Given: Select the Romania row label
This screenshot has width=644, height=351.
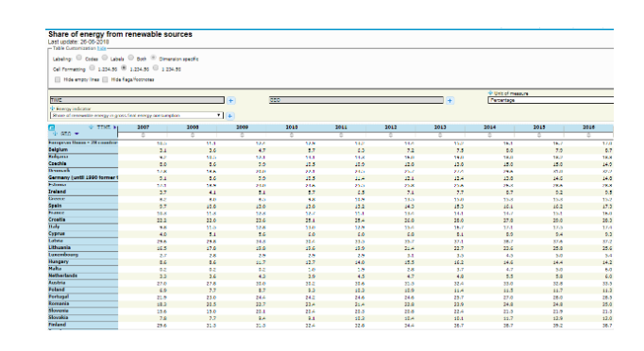Looking at the screenshot, I should pyautogui.click(x=59, y=304).
